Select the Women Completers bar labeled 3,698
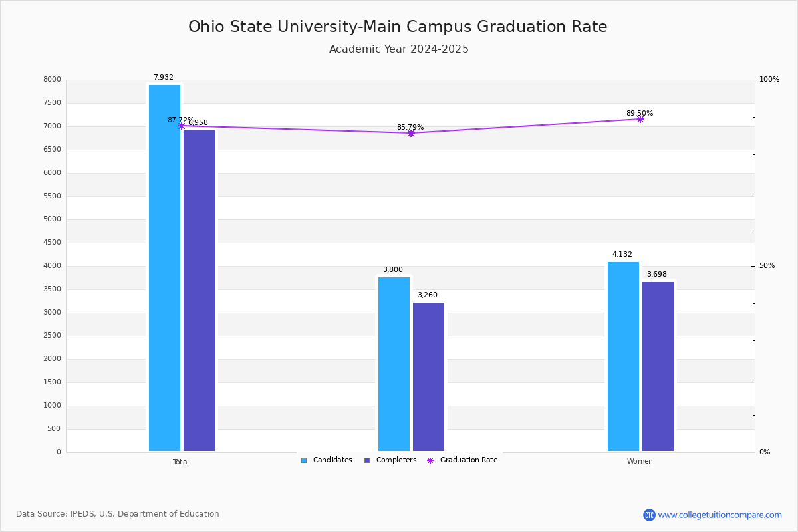This screenshot has height=532, width=798. pos(658,366)
